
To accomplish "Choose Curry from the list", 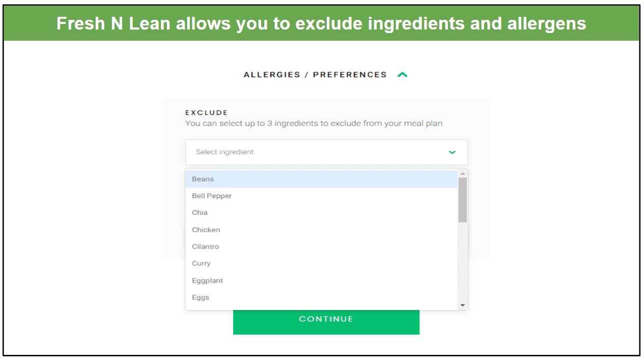I will click(x=201, y=264).
